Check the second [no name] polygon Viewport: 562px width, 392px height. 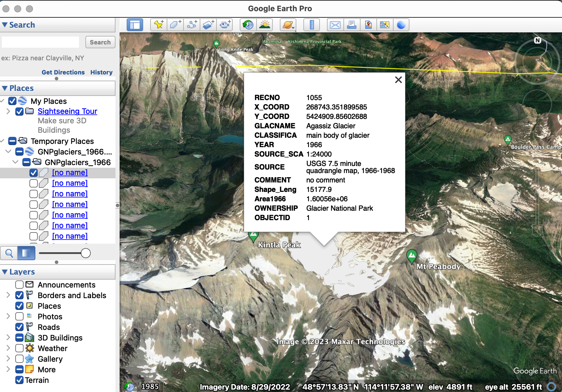click(34, 183)
